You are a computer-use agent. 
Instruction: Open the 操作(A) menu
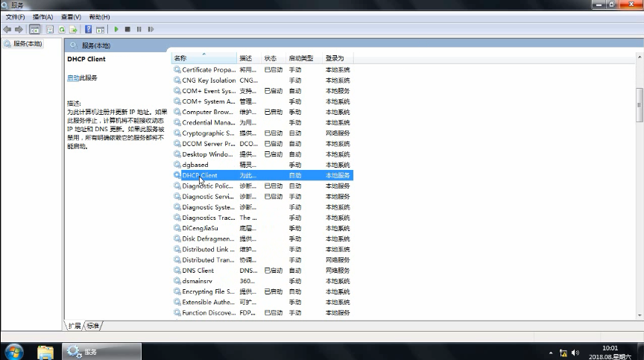pos(42,16)
